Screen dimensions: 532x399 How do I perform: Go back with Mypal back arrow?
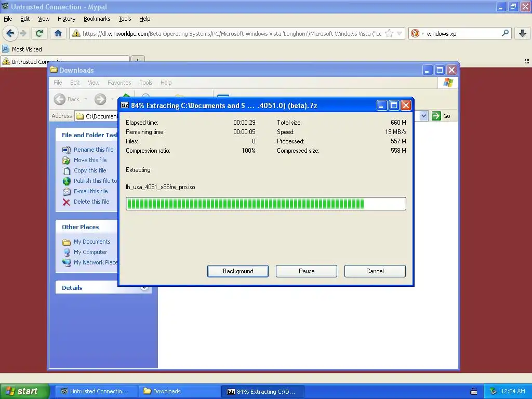click(x=10, y=33)
